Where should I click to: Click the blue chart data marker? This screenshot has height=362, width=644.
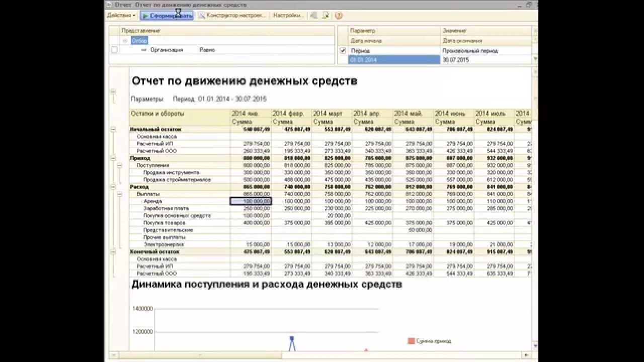pyautogui.click(x=291, y=339)
